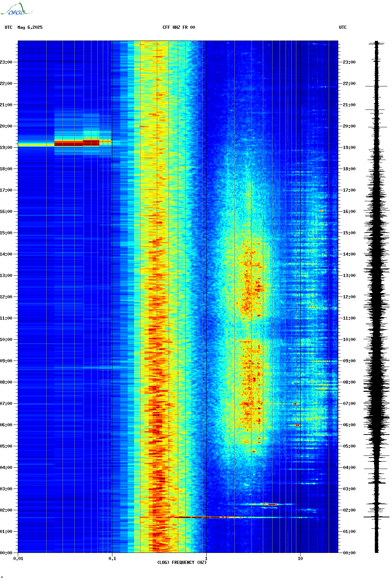
Task: Click the 17:00 label on the right time axis
Action: click(349, 190)
